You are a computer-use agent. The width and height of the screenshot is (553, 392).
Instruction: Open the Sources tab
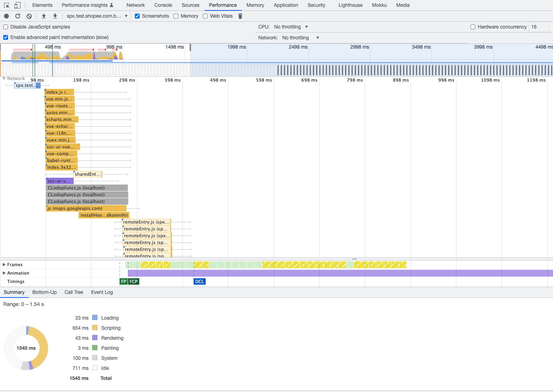(190, 5)
